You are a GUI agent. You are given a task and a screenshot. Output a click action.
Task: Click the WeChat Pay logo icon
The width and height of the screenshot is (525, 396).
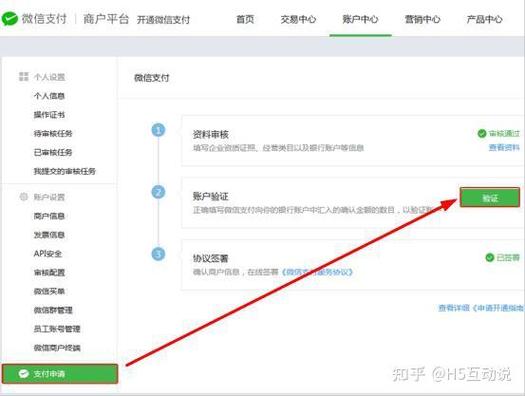pos(10,19)
